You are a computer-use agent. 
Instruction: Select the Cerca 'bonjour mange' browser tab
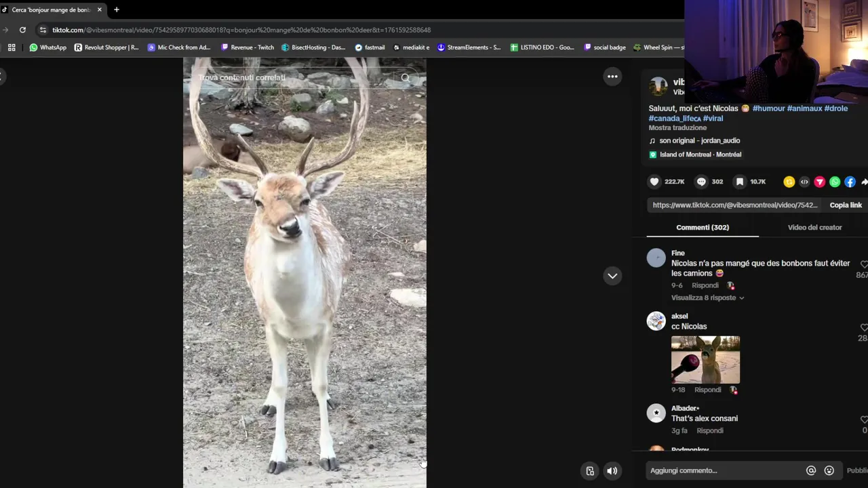point(52,9)
